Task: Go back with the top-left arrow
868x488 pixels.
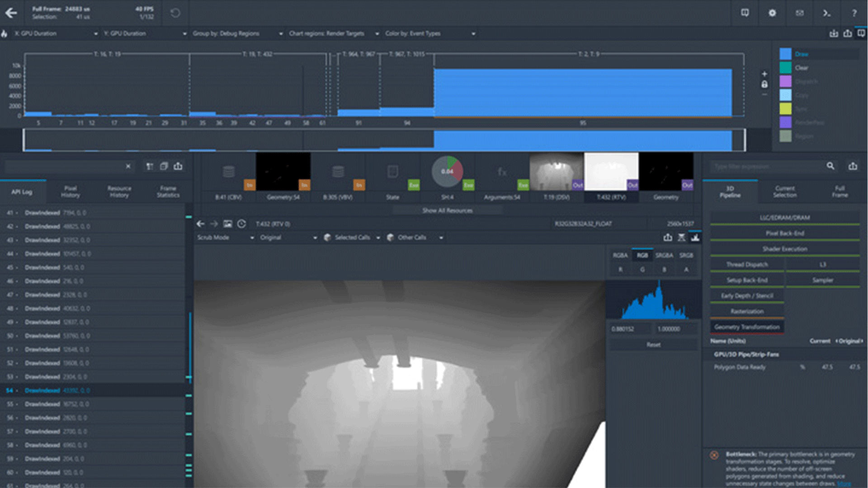Action: pos(11,13)
